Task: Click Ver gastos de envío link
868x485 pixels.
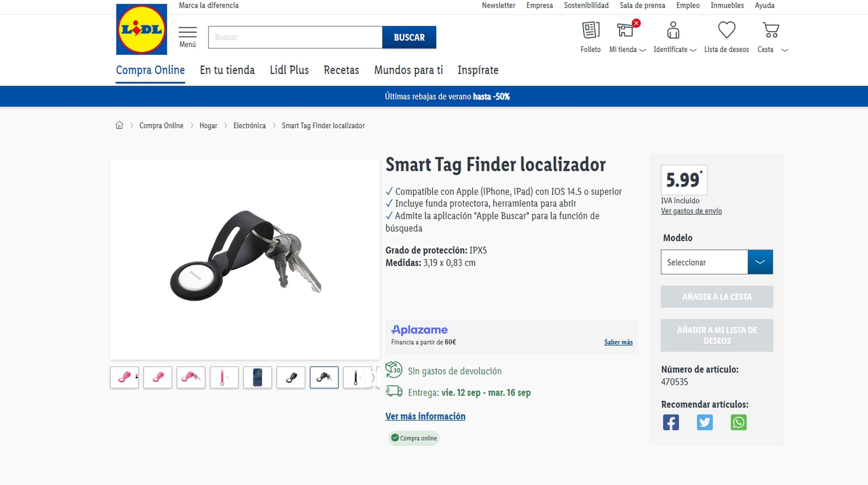Action: tap(691, 211)
